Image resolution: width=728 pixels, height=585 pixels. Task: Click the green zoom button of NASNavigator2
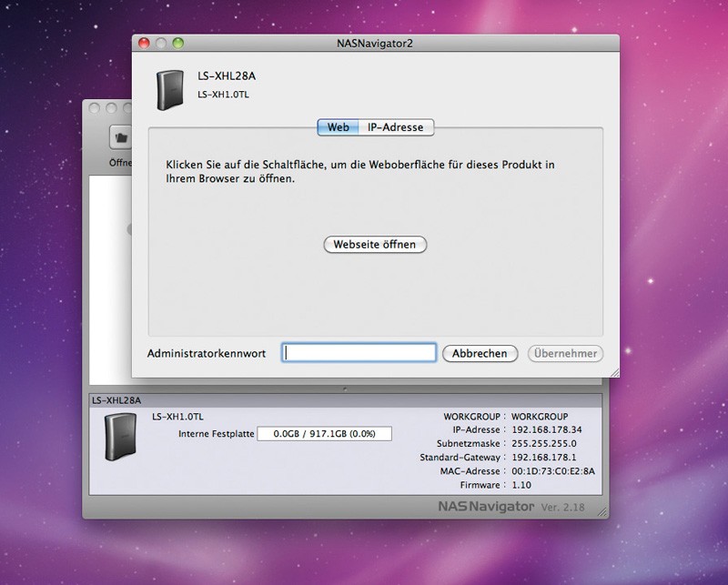177,43
